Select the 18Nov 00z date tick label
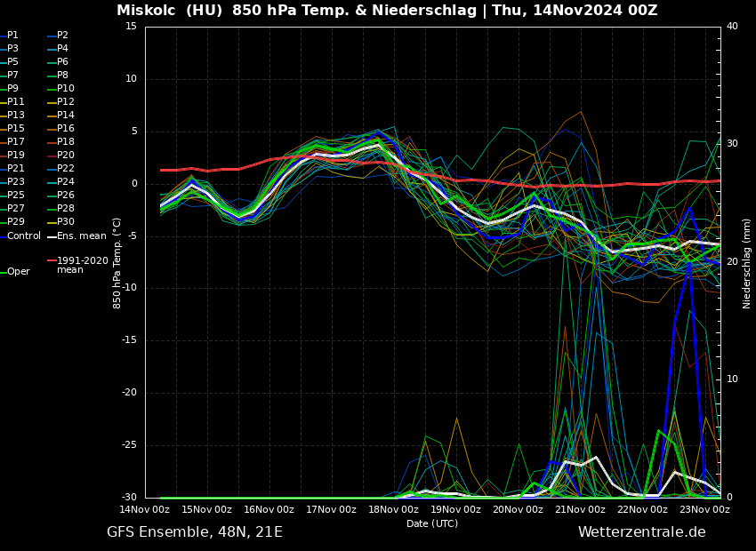This screenshot has width=756, height=551. [393, 510]
